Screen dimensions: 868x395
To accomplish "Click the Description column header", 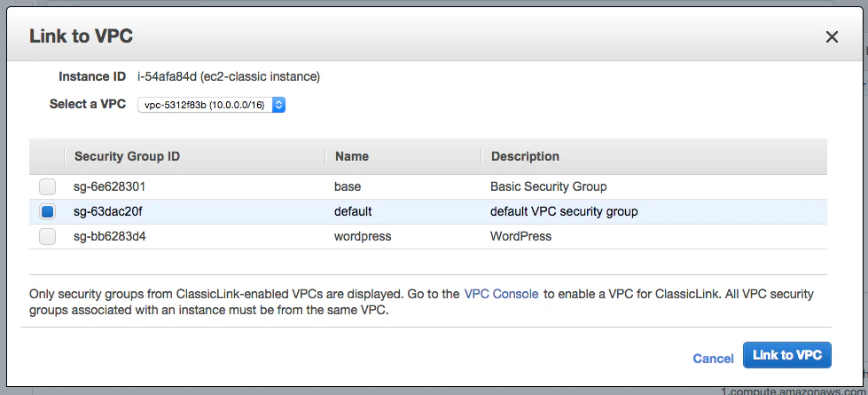I will click(x=525, y=156).
